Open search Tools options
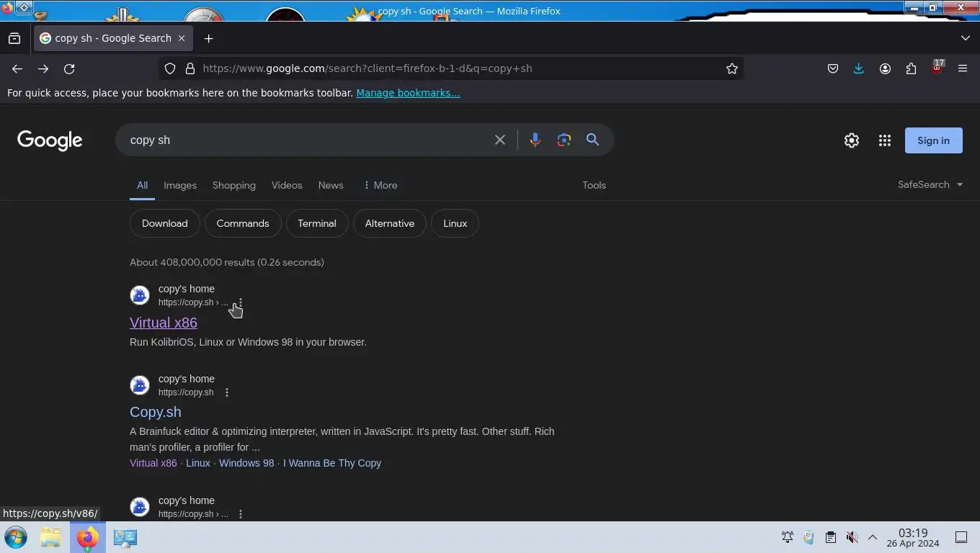 coord(594,185)
